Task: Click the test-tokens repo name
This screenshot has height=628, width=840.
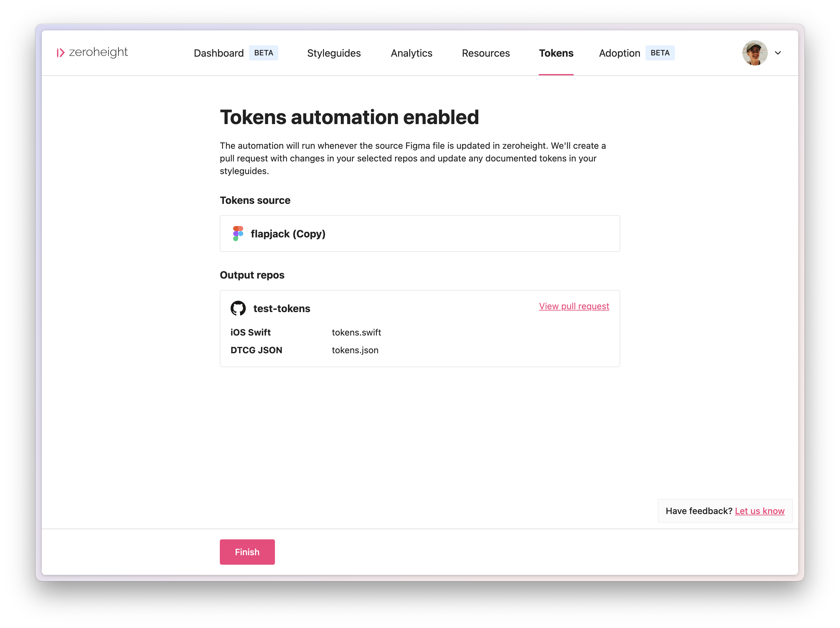Action: [282, 309]
